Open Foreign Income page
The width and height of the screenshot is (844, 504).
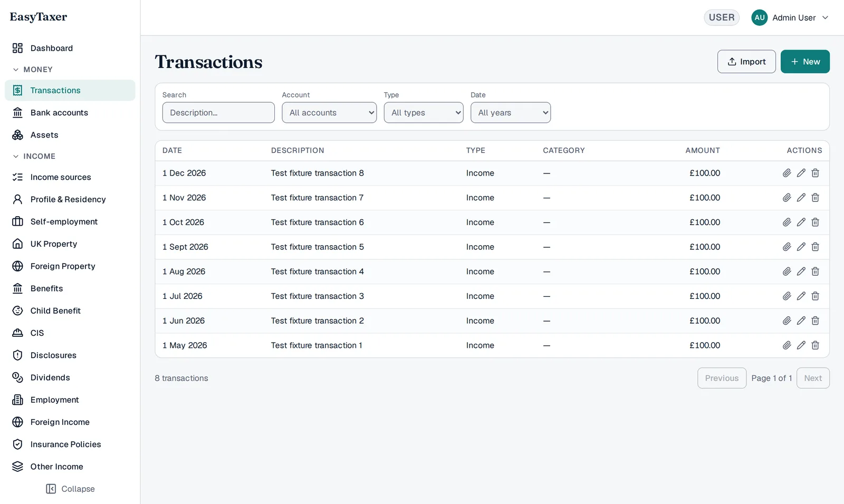click(70, 422)
